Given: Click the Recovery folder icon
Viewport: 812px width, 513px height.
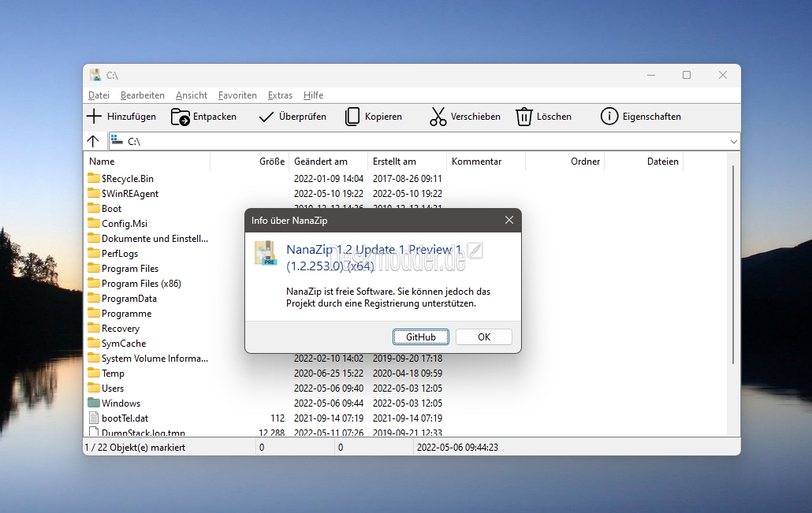Looking at the screenshot, I should pos(94,328).
